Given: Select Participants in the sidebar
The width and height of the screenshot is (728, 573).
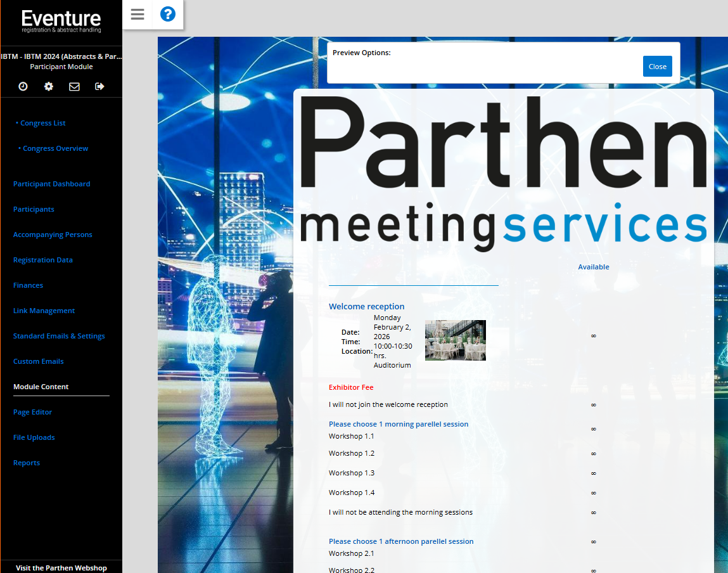Looking at the screenshot, I should pos(34,209).
